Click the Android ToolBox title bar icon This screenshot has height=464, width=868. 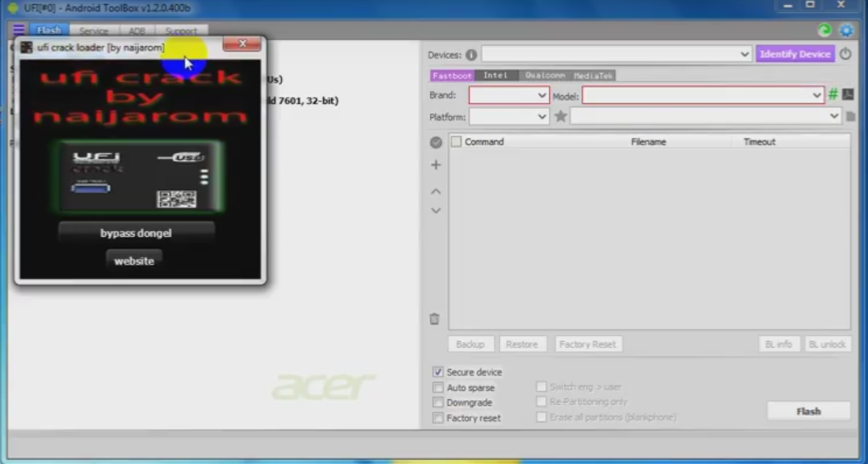point(13,8)
